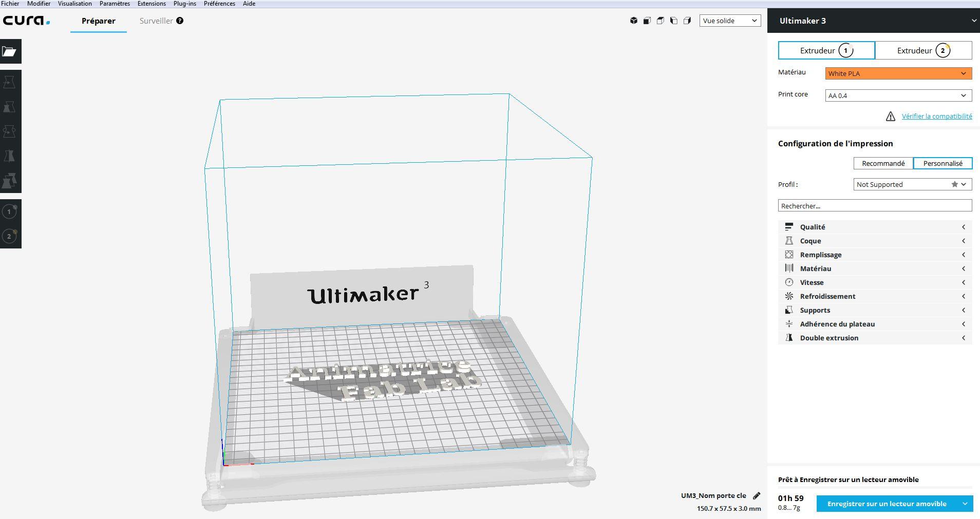Click the top view camera icon
Viewport: 980px width, 519px height.
click(x=661, y=21)
